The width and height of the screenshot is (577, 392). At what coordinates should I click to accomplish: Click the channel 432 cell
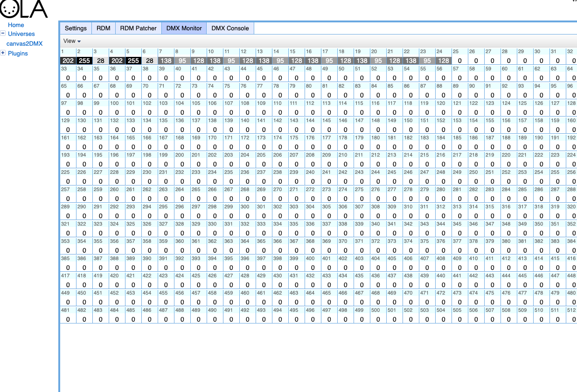(x=313, y=281)
